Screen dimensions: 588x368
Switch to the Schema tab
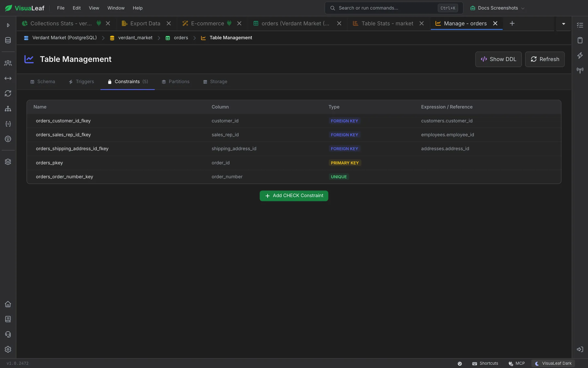tap(43, 82)
